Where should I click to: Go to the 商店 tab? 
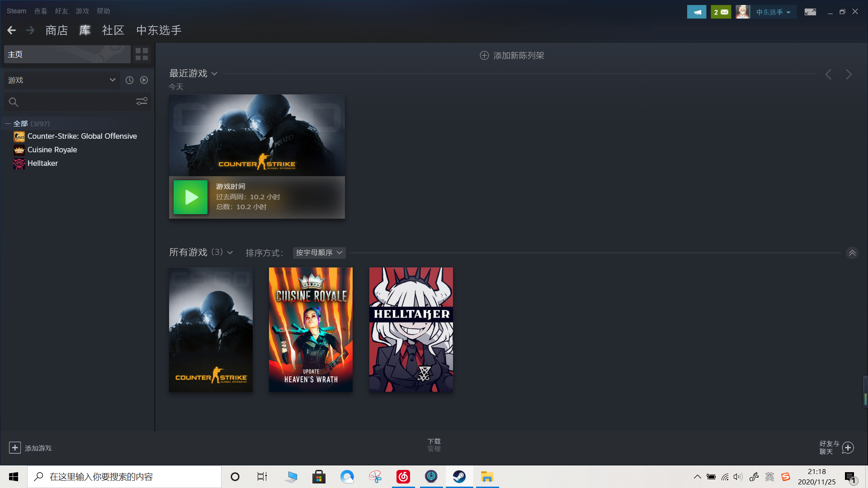[57, 30]
